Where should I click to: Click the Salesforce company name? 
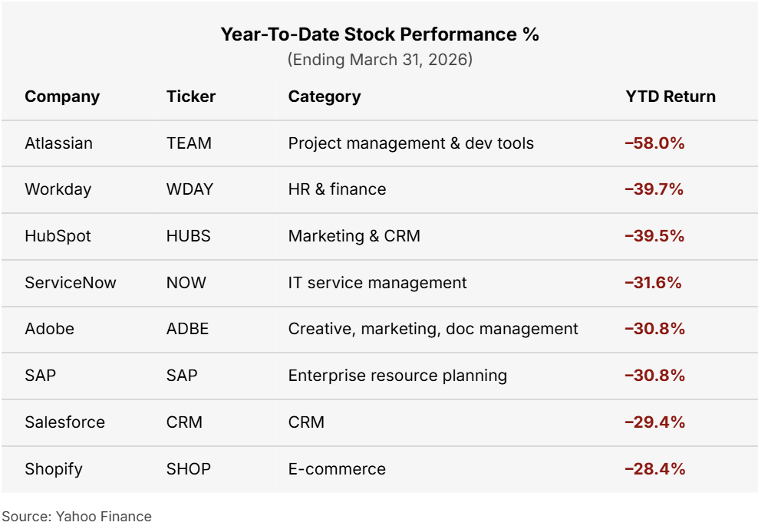64,422
